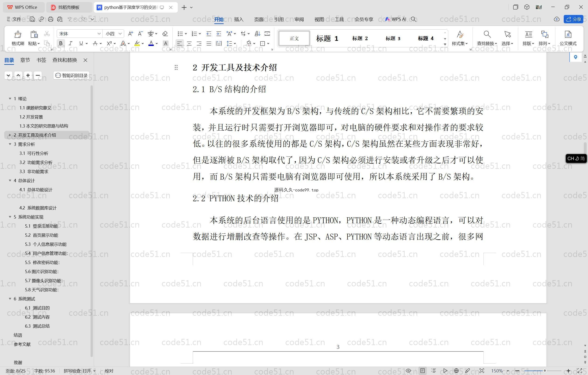This screenshot has width=588, height=375.
Task: Click the fullscreen icon in status bar
Action: [579, 371]
